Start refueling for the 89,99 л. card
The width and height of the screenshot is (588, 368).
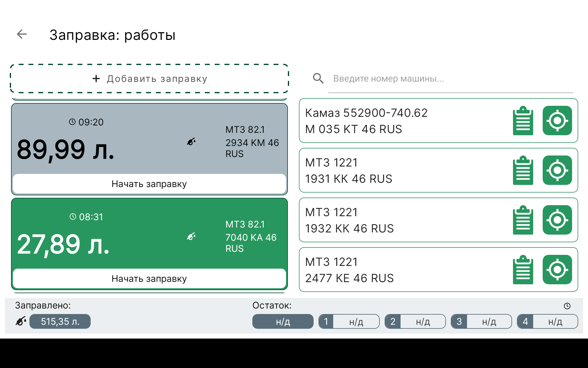[x=149, y=184]
